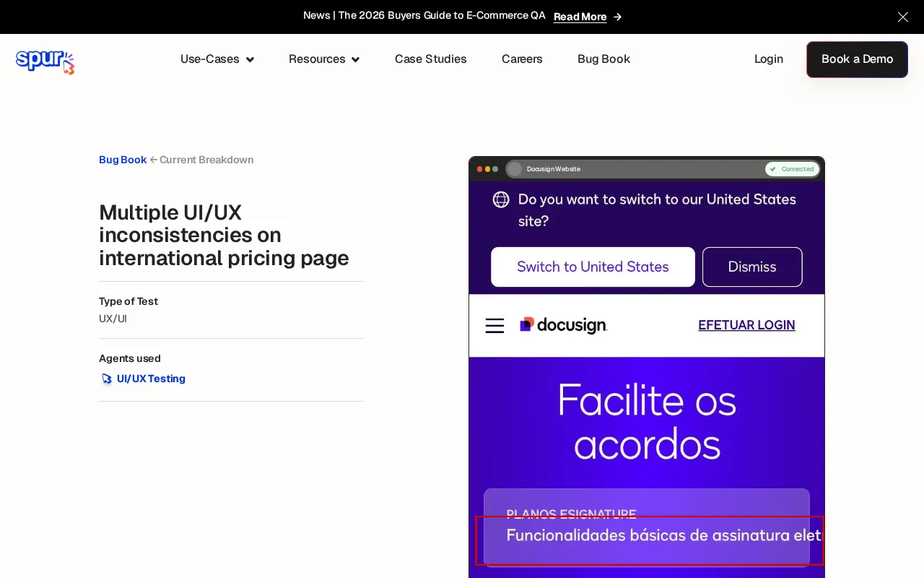Screen dimensions: 924x578
Task: Click 'Current Breakdown' breadcrumb text
Action: tap(206, 160)
